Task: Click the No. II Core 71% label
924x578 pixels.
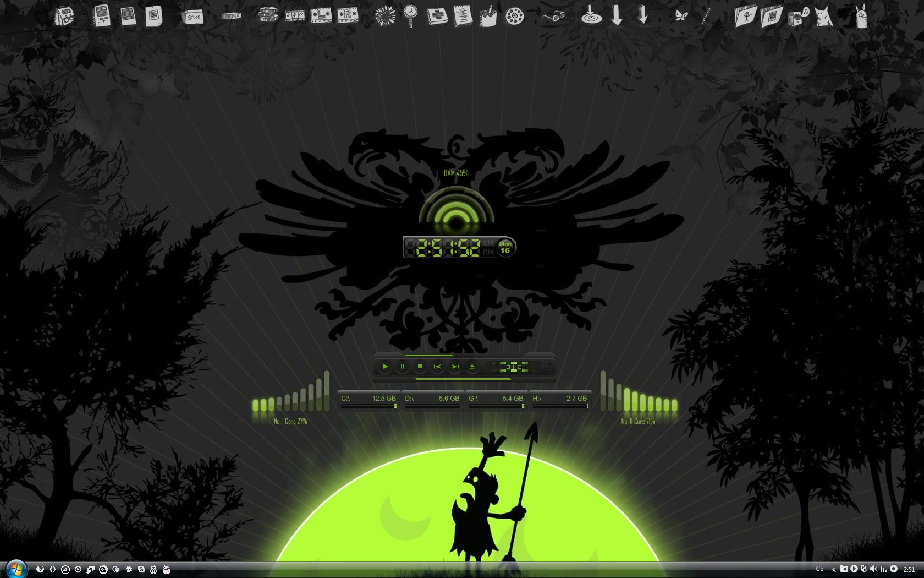Action: (638, 422)
